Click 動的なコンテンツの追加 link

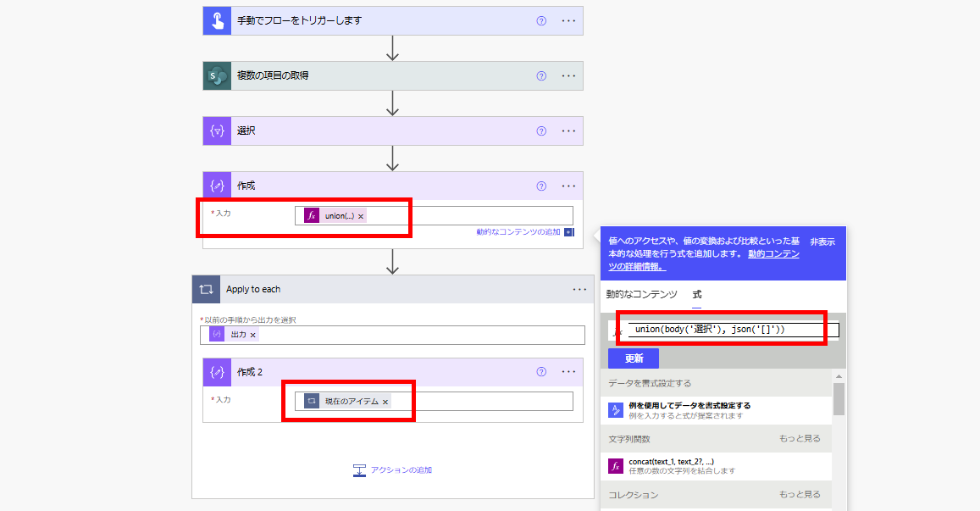coord(518,232)
